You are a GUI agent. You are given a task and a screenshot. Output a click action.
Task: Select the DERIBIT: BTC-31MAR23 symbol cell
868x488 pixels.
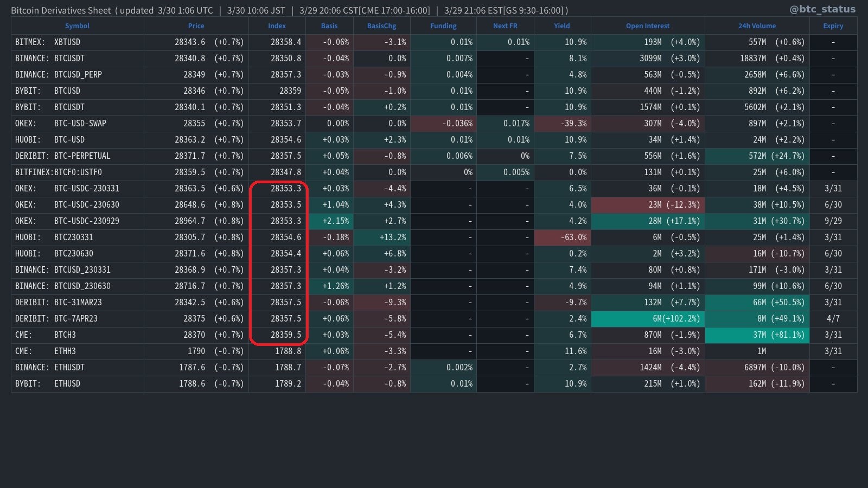coord(78,303)
